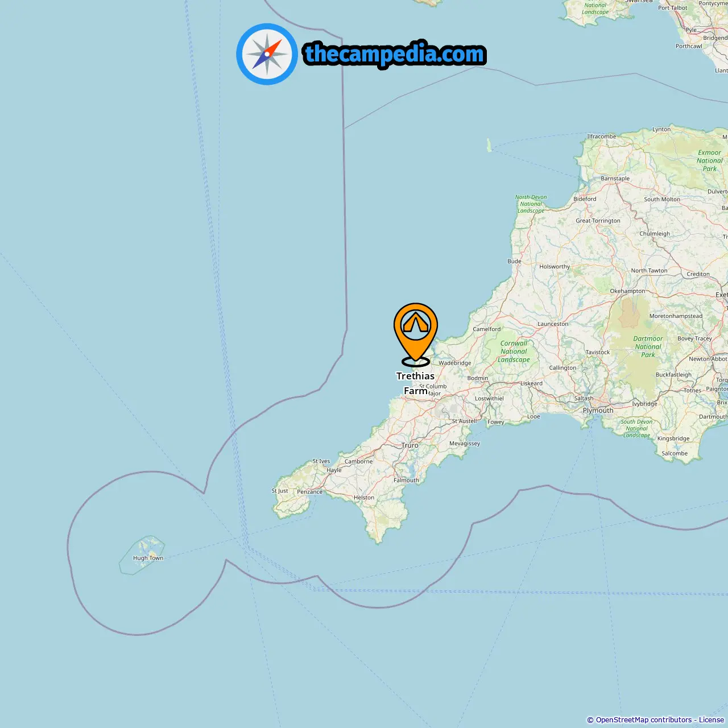Image resolution: width=728 pixels, height=728 pixels.
Task: Click the Okehampton town label
Action: pyautogui.click(x=627, y=291)
